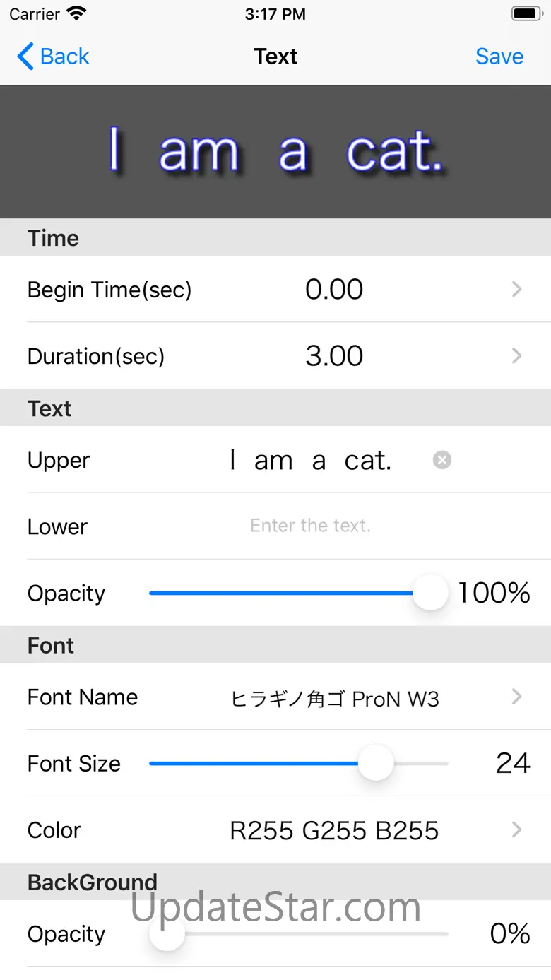Tap the battery status icon
This screenshot has height=980, width=551.
(526, 13)
